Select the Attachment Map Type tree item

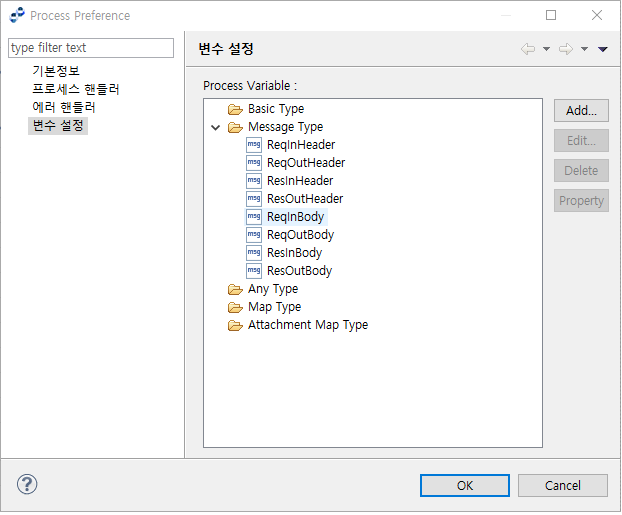308,325
